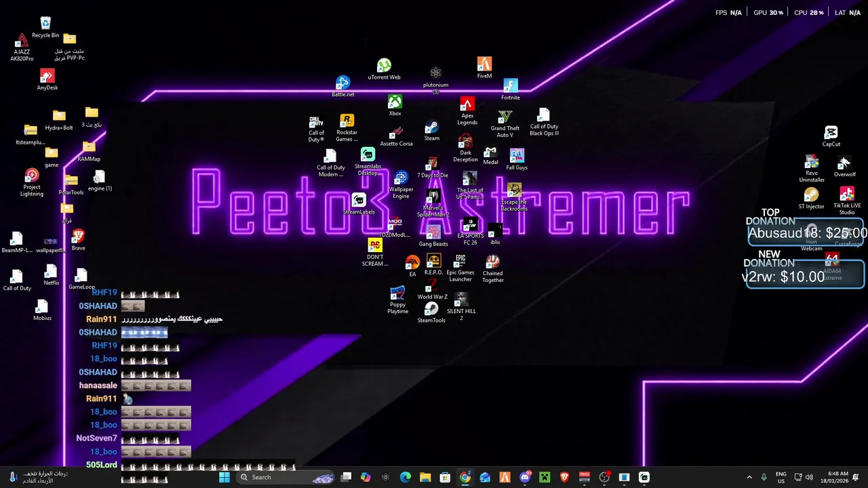
Task: Open the Poppy Playtime shortcut
Action: 397,300
